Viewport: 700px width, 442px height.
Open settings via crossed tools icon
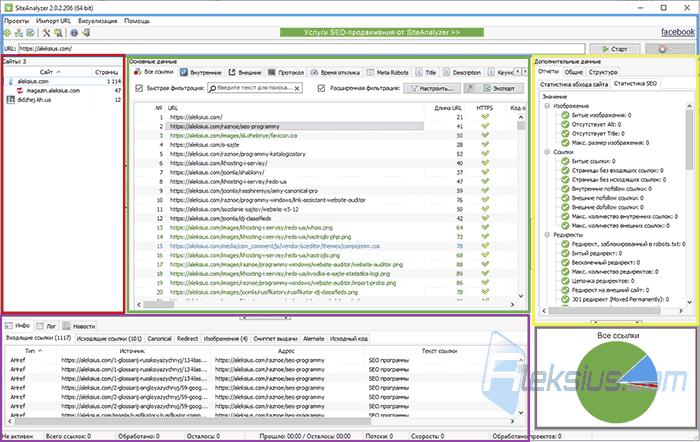coord(46,33)
